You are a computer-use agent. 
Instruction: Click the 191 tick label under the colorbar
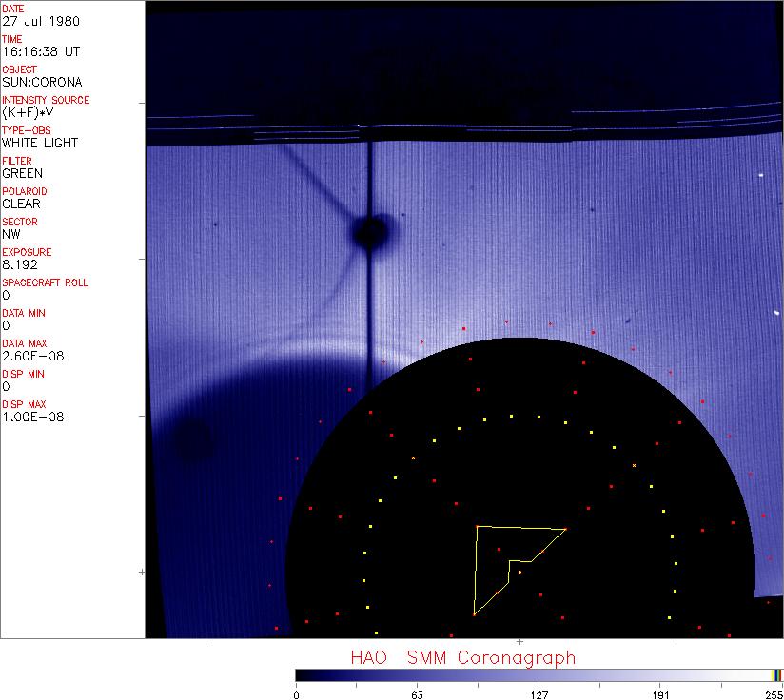pos(659,692)
